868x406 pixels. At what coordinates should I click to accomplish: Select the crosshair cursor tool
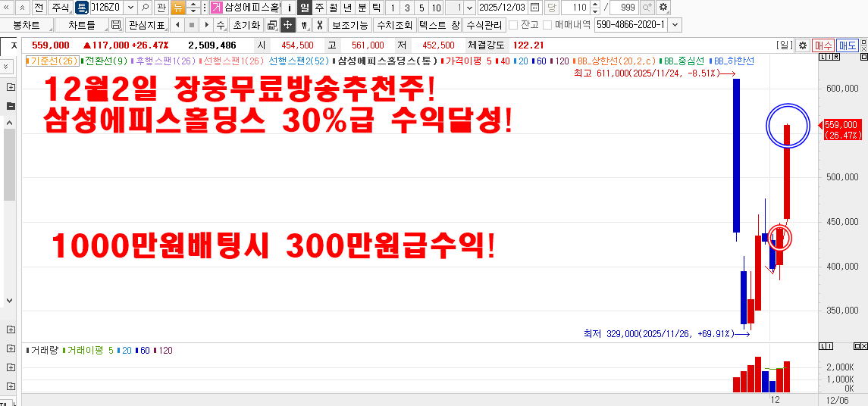[287, 25]
